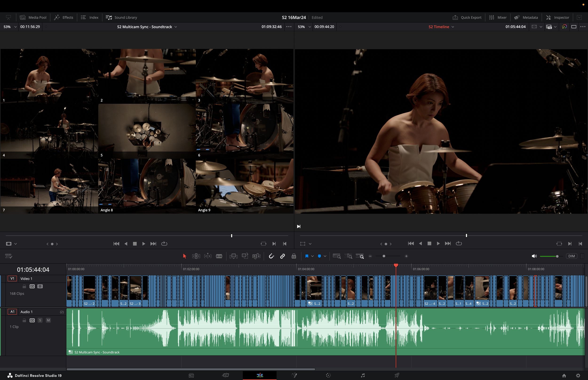
Task: Mute the Audio 1 track
Action: point(48,320)
